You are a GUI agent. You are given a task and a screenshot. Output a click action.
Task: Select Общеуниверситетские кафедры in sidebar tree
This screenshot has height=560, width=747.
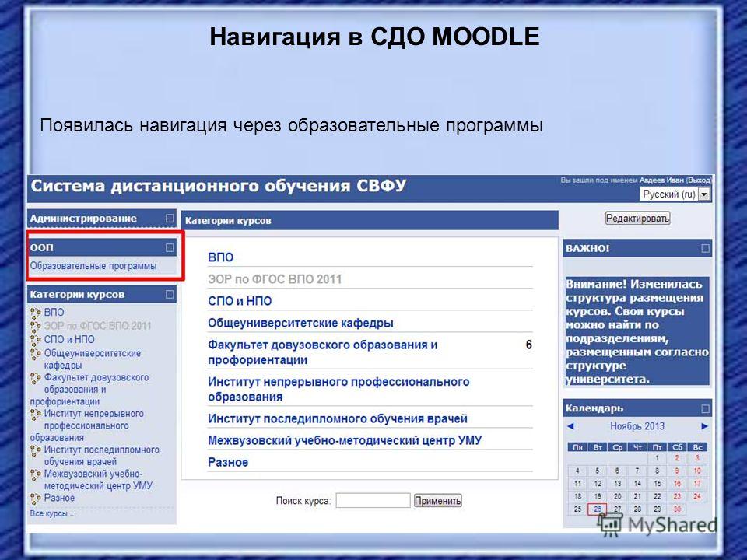93,359
